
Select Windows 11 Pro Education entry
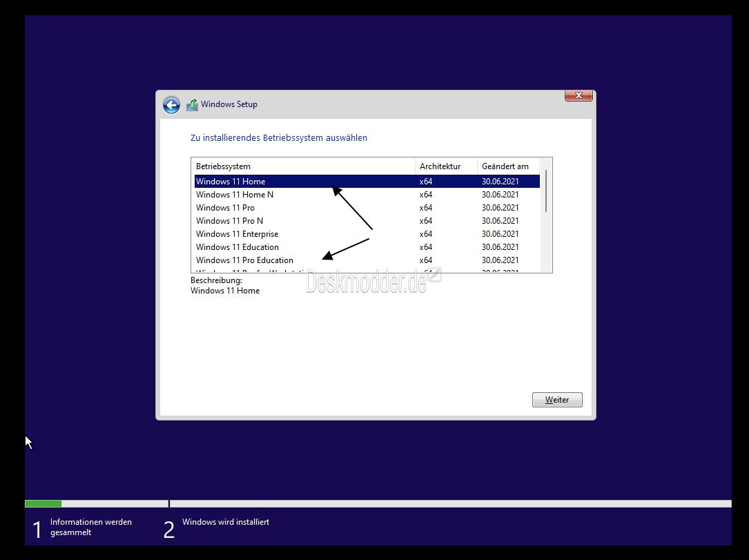pyautogui.click(x=367, y=260)
